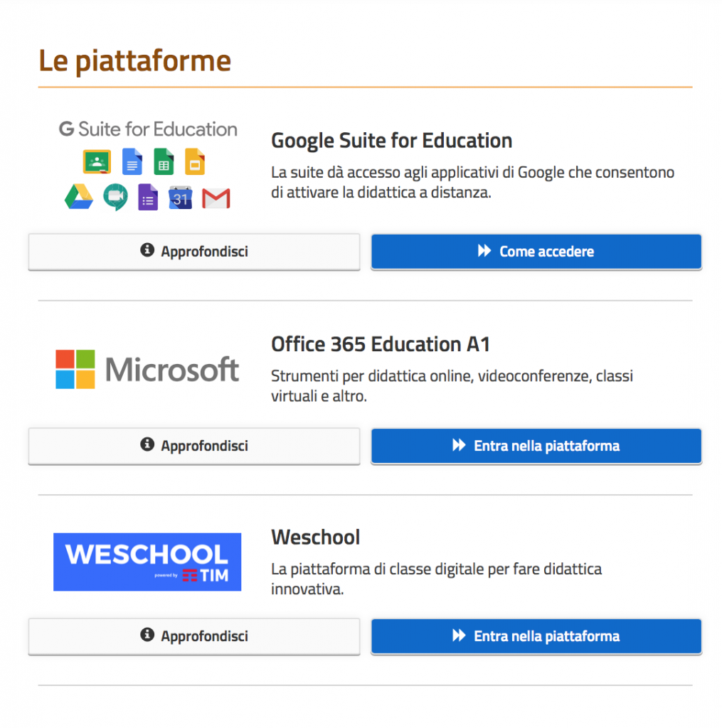Enter the Office 365 platform
This screenshot has width=722, height=728.
tap(536, 446)
